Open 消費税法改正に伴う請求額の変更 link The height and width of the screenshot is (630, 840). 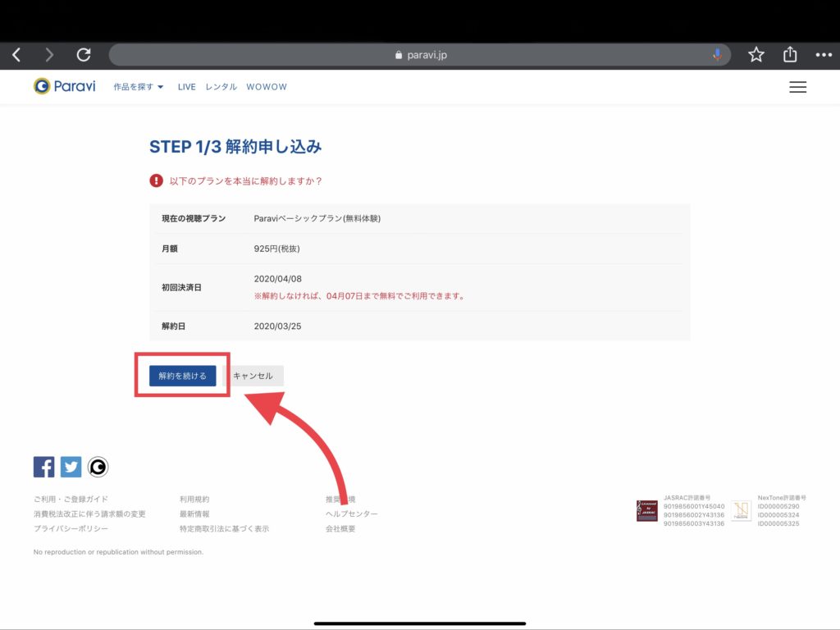89,514
